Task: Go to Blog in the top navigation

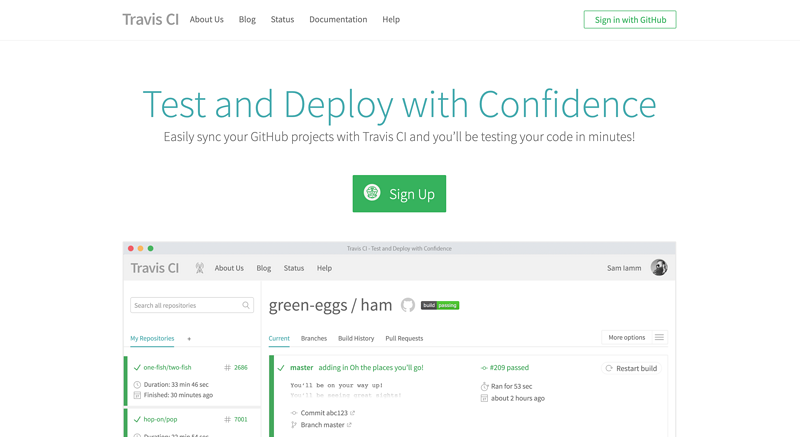Action: (247, 19)
